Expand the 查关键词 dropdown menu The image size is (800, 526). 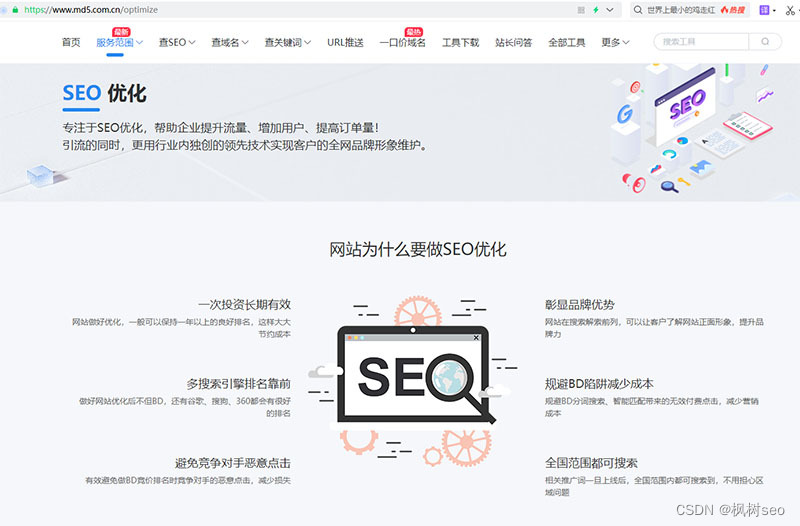[x=288, y=42]
